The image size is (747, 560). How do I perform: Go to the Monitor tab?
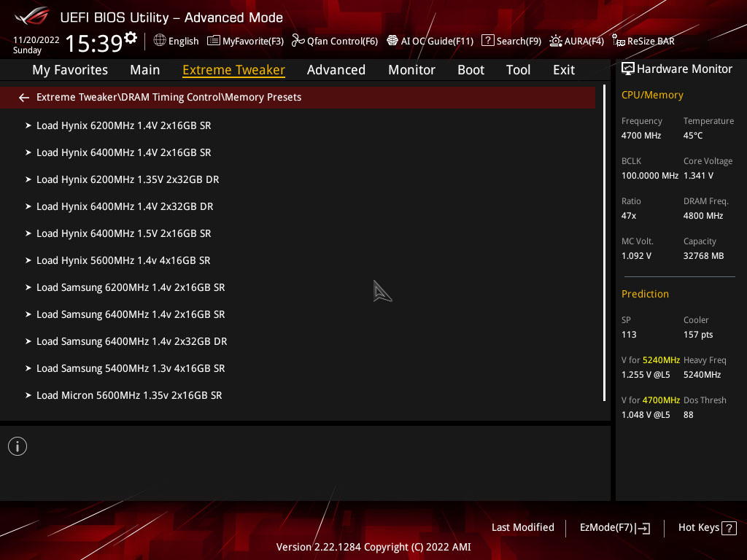pos(411,70)
